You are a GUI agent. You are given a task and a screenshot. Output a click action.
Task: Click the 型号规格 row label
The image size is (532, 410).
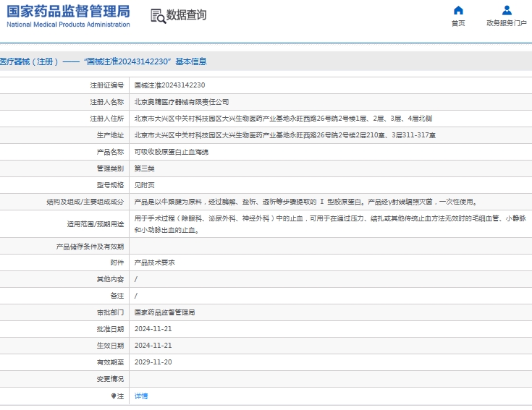click(110, 185)
